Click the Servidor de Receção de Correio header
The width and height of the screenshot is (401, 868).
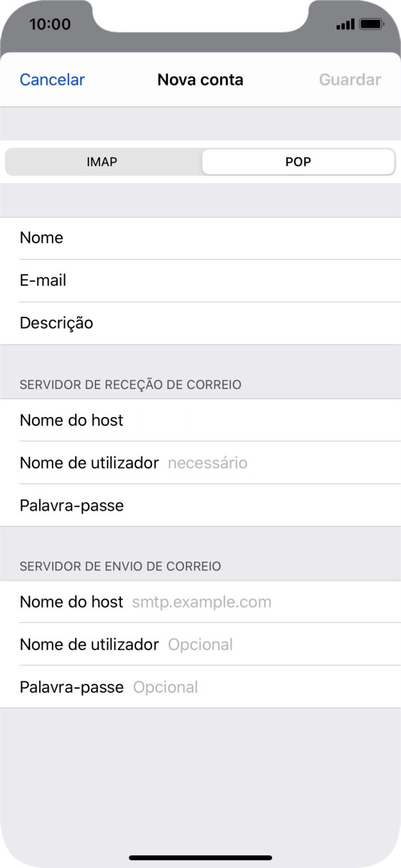pos(130,384)
